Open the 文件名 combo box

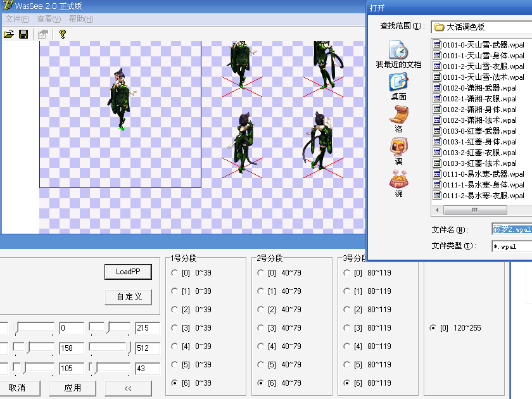(x=512, y=229)
